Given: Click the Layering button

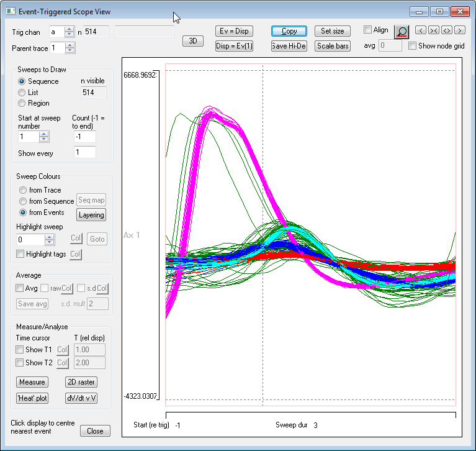Looking at the screenshot, I should (91, 215).
